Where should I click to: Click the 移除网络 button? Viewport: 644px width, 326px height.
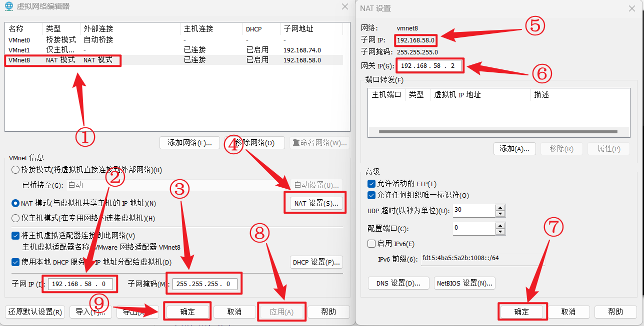point(255,143)
